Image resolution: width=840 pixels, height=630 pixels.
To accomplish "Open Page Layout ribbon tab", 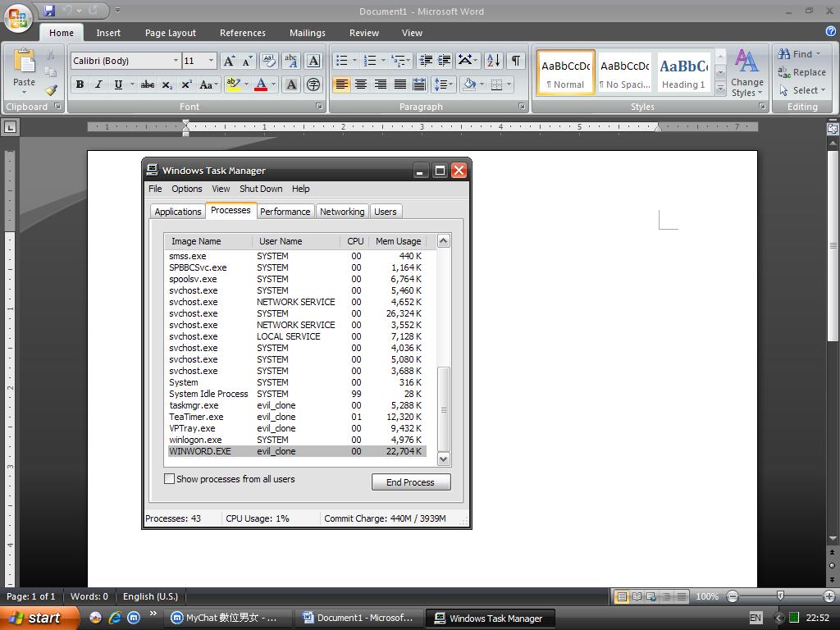I will (x=170, y=33).
